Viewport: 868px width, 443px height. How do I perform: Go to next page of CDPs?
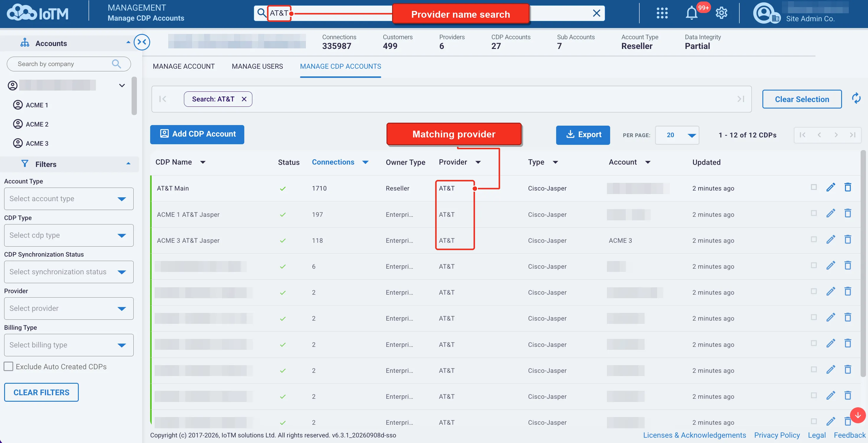coord(836,135)
